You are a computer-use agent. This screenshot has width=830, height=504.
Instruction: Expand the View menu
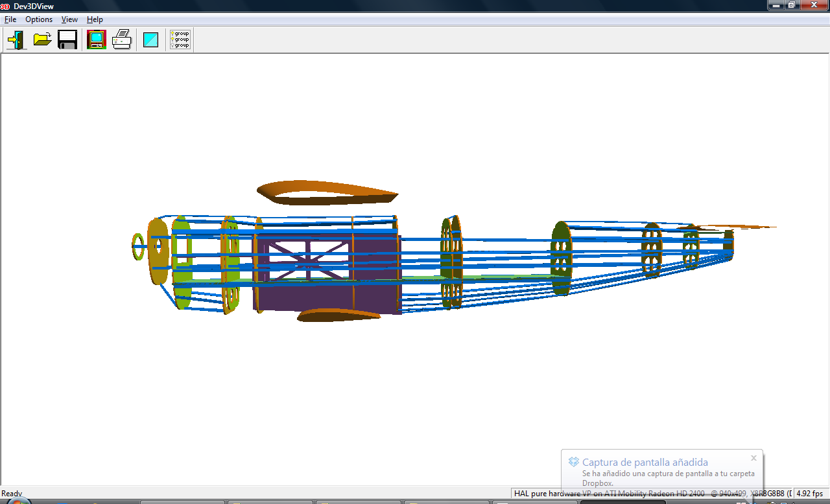69,19
